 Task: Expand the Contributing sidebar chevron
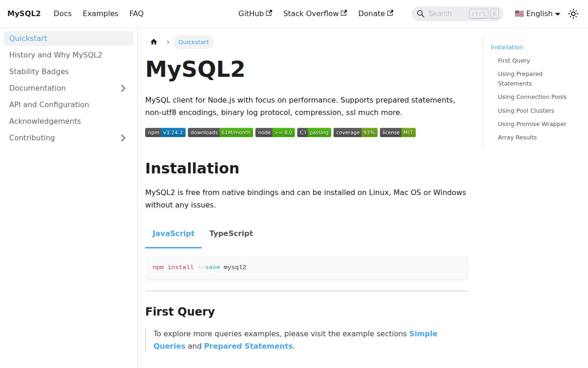123,138
